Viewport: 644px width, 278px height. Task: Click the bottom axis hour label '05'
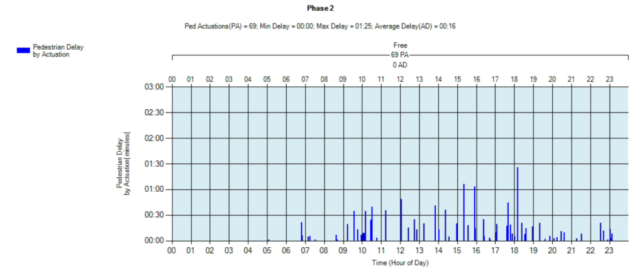(x=267, y=250)
